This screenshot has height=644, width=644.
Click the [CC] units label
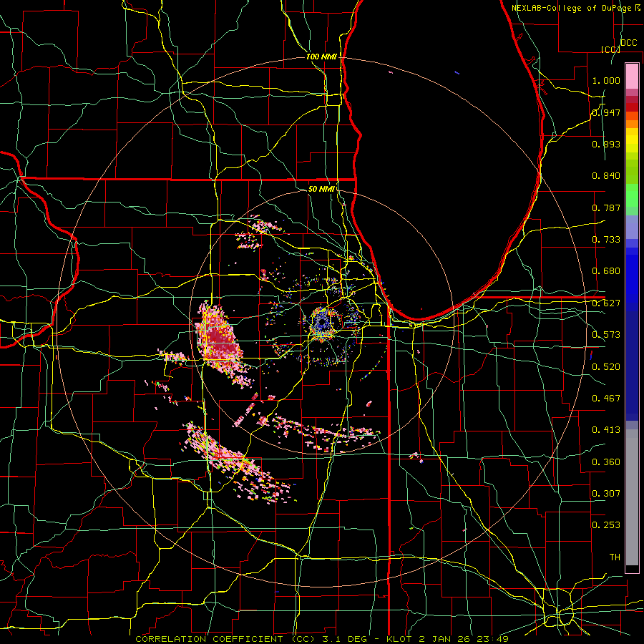pyautogui.click(x=610, y=49)
